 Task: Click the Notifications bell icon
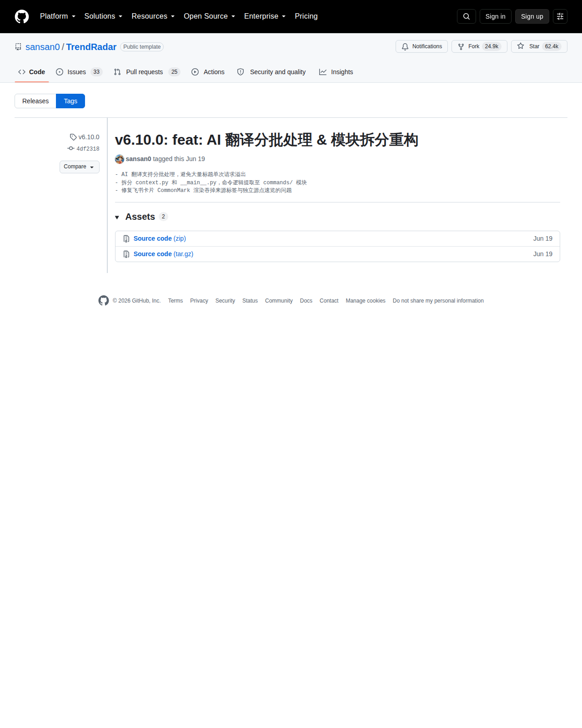[x=405, y=46]
